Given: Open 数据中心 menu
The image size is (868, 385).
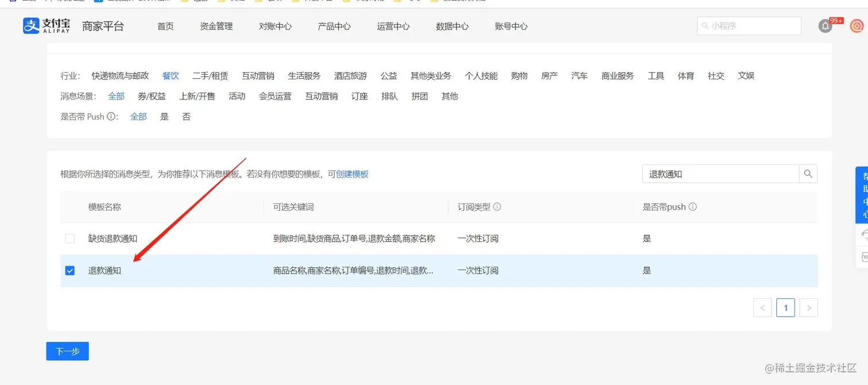Looking at the screenshot, I should pyautogui.click(x=452, y=26).
